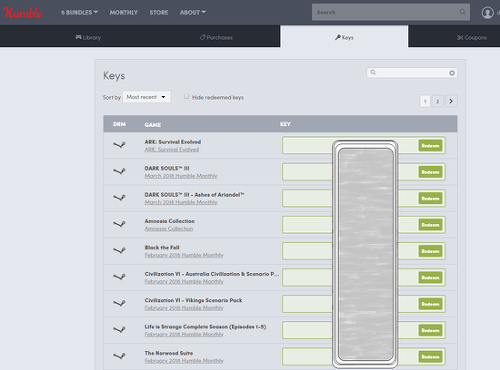Click the Humble logo
The height and width of the screenshot is (370, 500).
(x=22, y=12)
